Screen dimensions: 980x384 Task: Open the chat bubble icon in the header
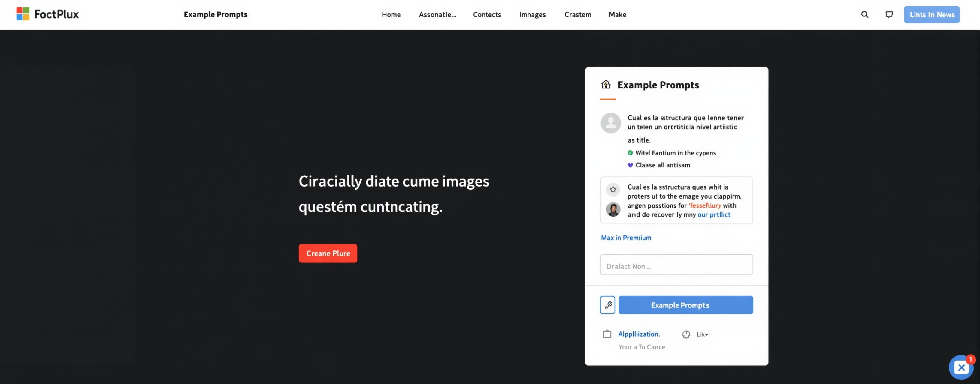pyautogui.click(x=889, y=14)
